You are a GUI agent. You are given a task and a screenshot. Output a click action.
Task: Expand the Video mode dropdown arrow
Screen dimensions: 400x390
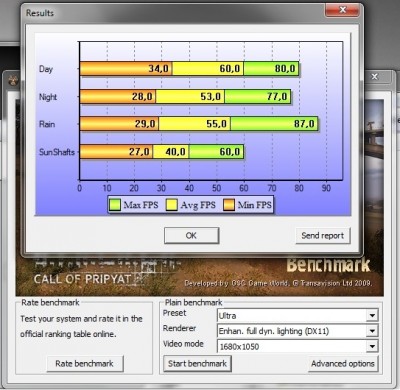pyautogui.click(x=372, y=346)
